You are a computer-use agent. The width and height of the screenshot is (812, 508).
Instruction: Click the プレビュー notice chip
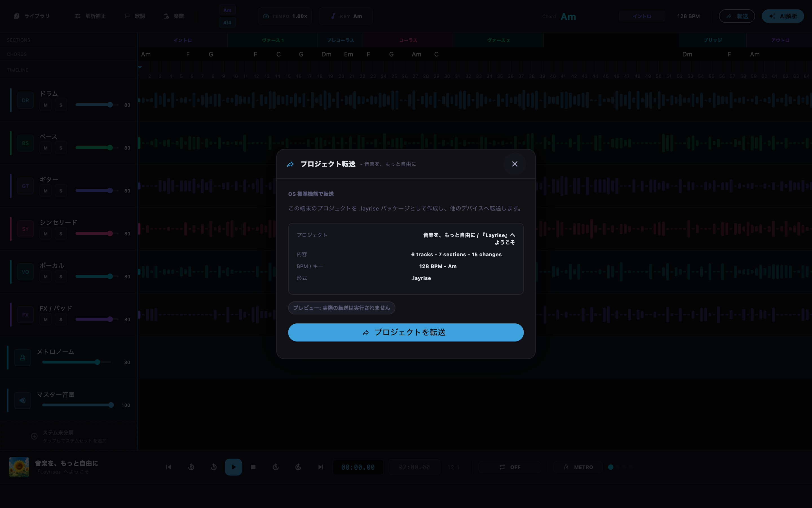coord(341,308)
